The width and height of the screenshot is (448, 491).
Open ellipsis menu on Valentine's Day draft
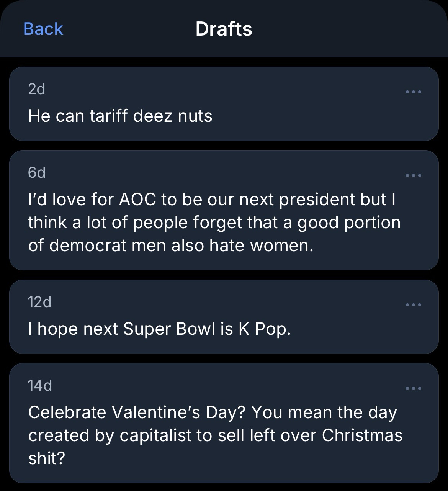coord(414,388)
